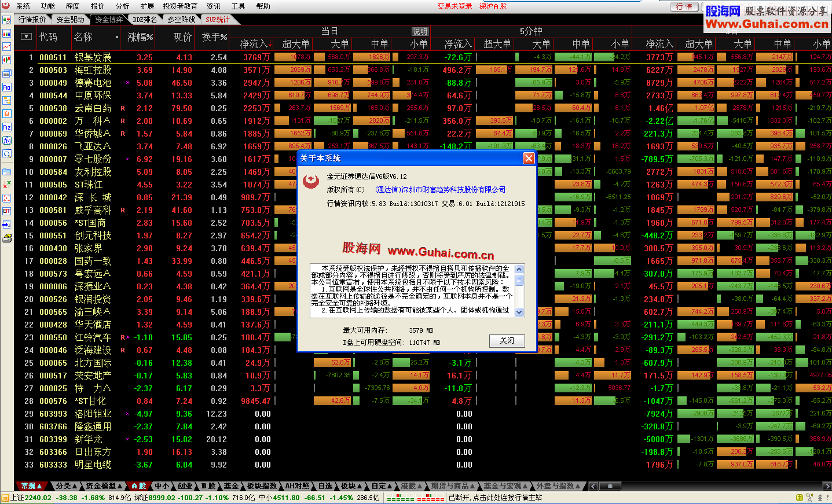This screenshot has width=832, height=504.
Task: Open the self-selected stocks (自) icon
Action: click(7, 113)
